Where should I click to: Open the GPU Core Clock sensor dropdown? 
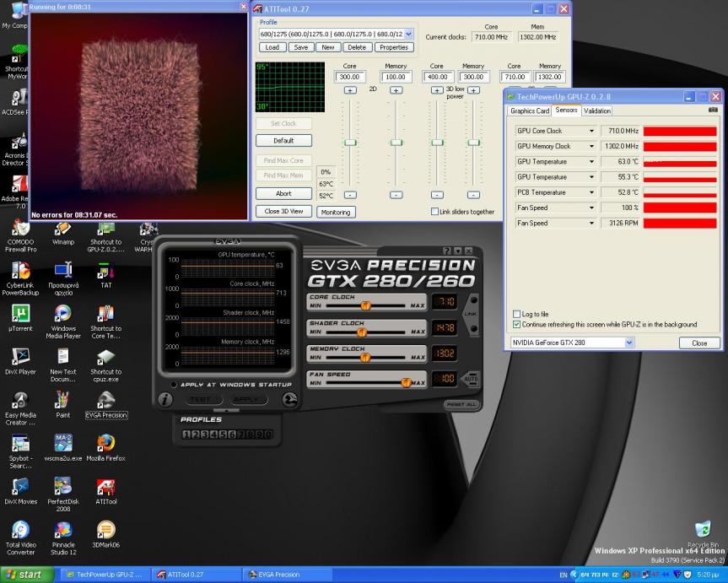(x=591, y=131)
